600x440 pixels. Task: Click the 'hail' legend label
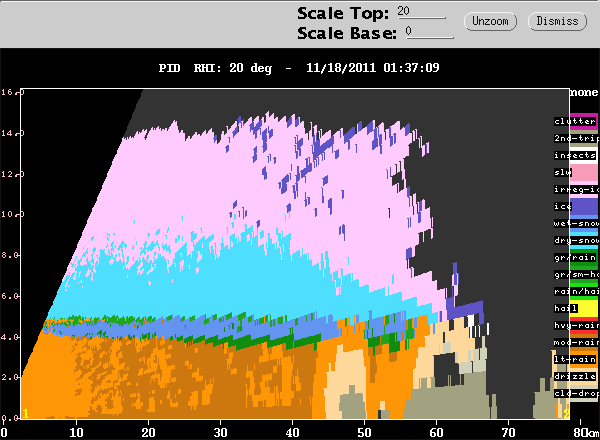(566, 308)
